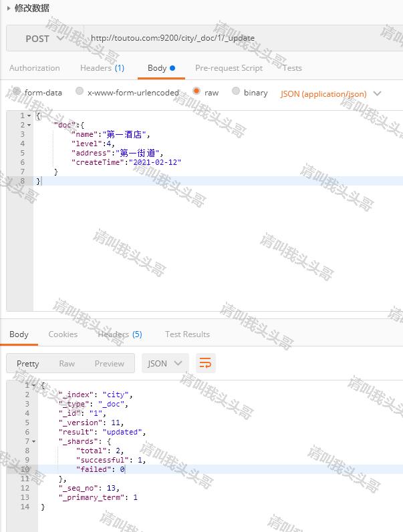
Task: Toggle word wrap icon in response
Action: 206,363
